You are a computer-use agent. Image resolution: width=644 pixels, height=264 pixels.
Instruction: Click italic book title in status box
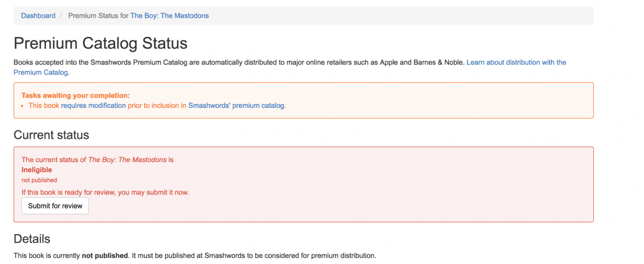tap(128, 160)
